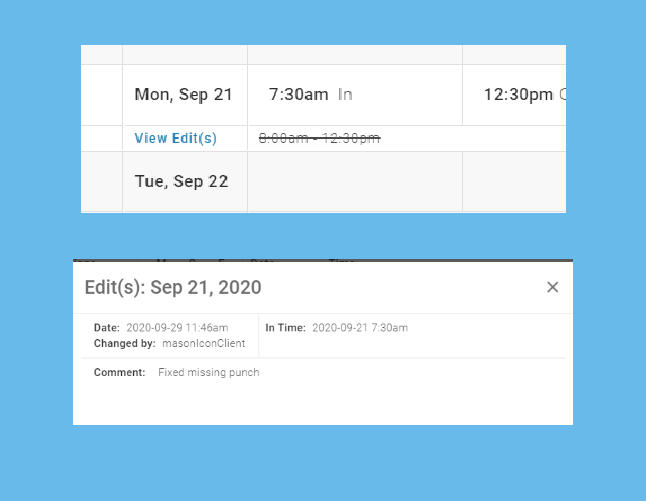Viewport: 646px width, 501px height.
Task: Click the Date: label in the dialog
Action: [107, 327]
